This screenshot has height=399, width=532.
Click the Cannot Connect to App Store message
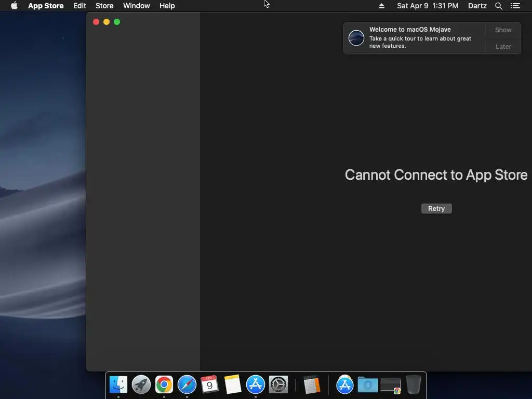(x=436, y=175)
